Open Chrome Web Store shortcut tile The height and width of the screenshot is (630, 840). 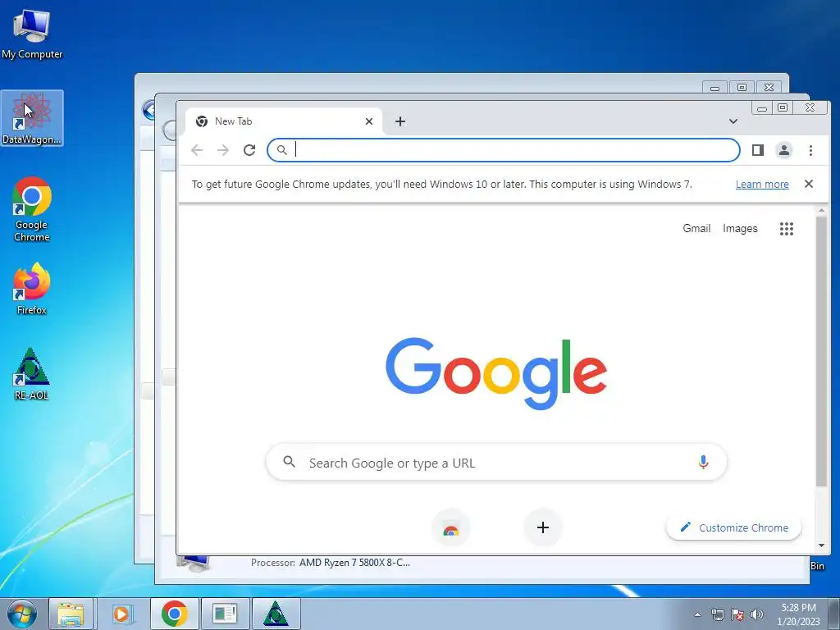[x=451, y=527]
